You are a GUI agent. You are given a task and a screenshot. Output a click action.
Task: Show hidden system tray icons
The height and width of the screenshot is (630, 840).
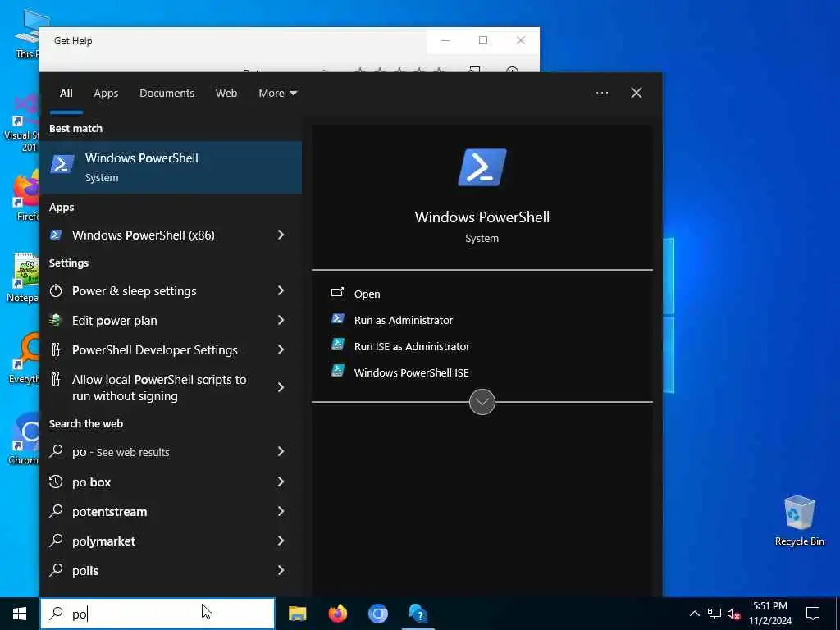coord(694,614)
